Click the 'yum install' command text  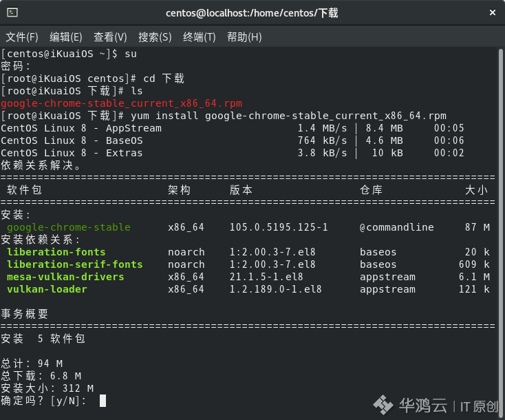click(x=164, y=116)
